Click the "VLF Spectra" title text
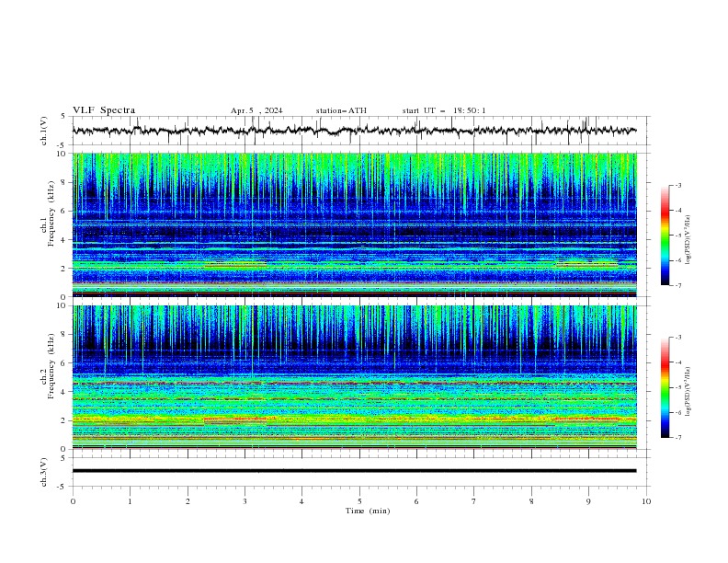728x563 pixels. click(x=104, y=110)
